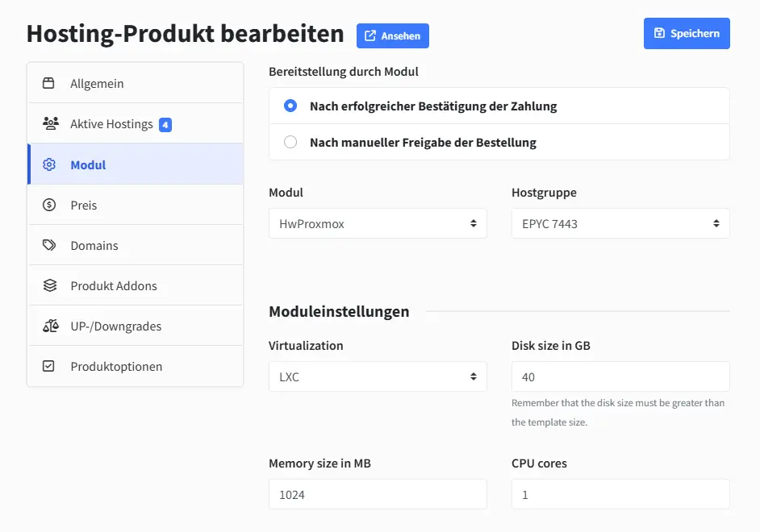The width and height of the screenshot is (760, 532).
Task: Click the dollar coin icon beside Preis
Action: (49, 205)
